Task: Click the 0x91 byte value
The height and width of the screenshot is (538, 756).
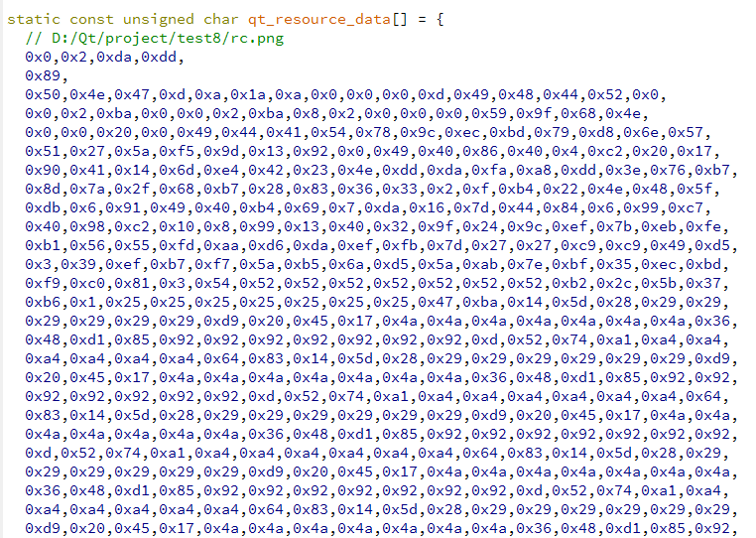Action: (x=123, y=207)
